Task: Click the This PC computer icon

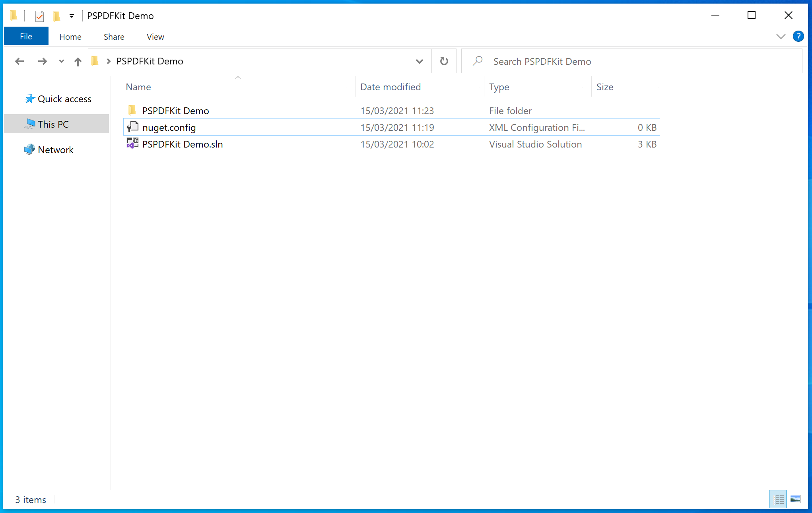Action: click(30, 124)
